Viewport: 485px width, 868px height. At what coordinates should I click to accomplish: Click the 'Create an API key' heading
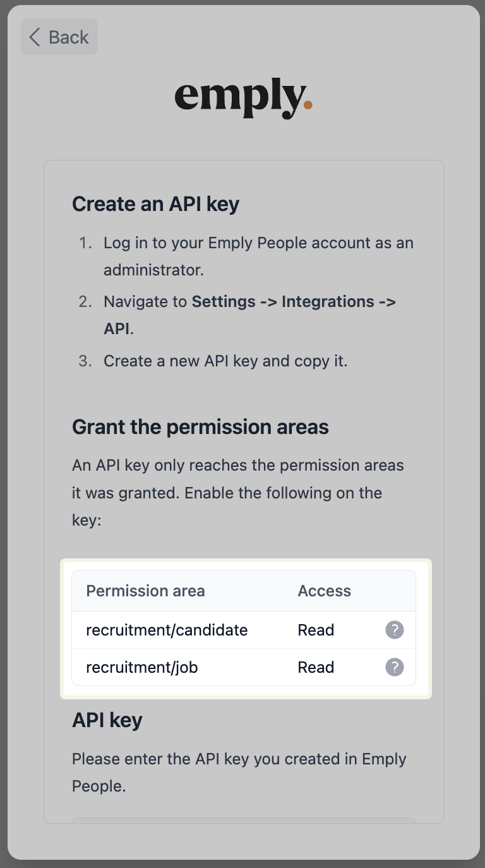[155, 204]
